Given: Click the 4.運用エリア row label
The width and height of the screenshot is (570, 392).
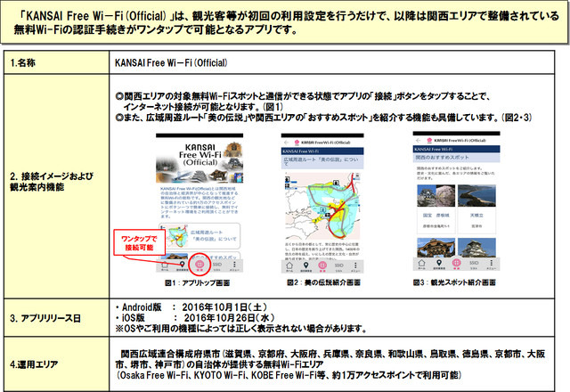Looking at the screenshot, I should pos(34,364).
